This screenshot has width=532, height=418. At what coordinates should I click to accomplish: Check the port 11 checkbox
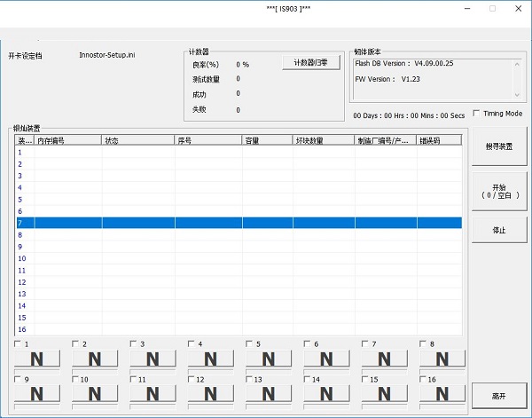pyautogui.click(x=133, y=379)
